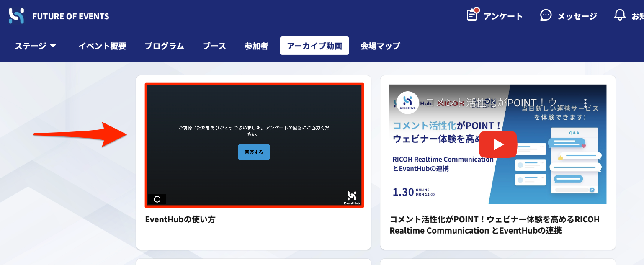
Task: Open the アンケート survey clipboard icon
Action: point(473,14)
